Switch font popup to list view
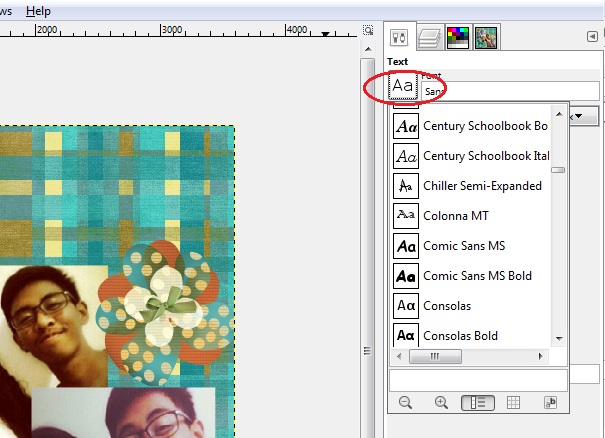This screenshot has height=438, width=605. pos(478,403)
